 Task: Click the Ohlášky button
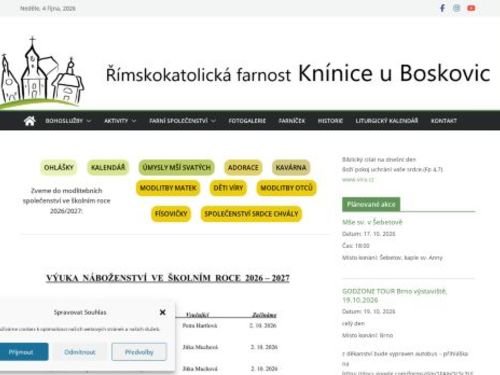pyautogui.click(x=59, y=167)
